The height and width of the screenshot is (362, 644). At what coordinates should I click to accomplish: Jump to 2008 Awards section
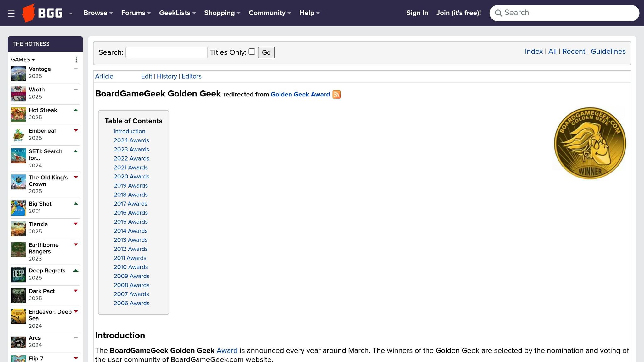(131, 285)
